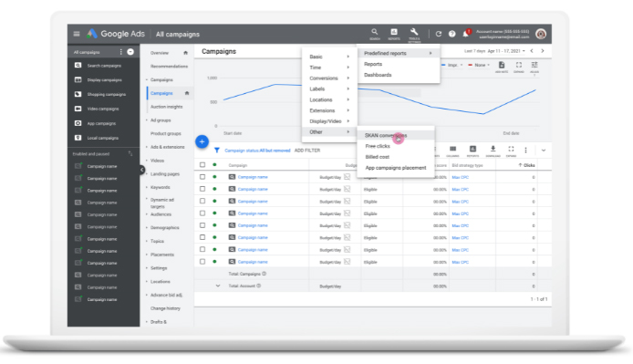The height and width of the screenshot is (364, 633).
Task: Open the account avatar picture
Action: (541, 34)
